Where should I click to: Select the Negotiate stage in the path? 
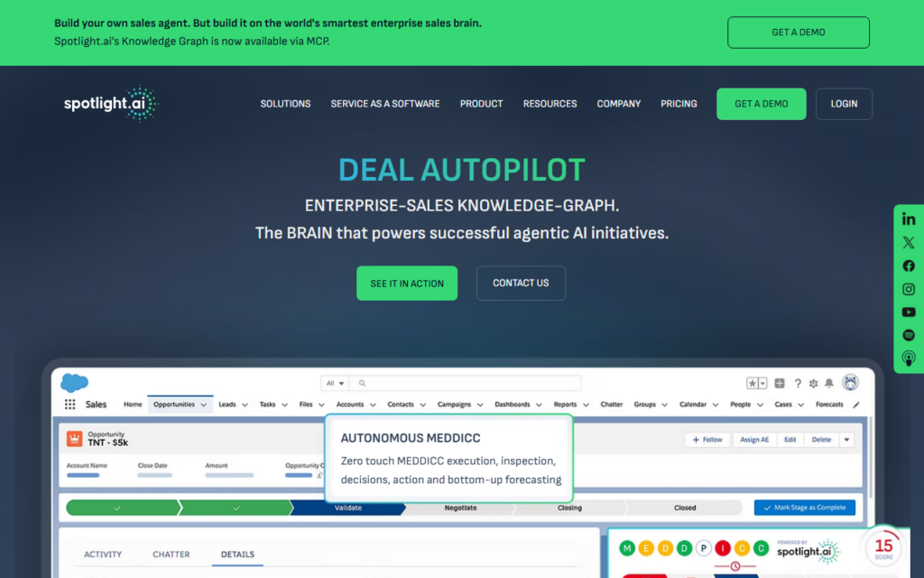click(460, 508)
